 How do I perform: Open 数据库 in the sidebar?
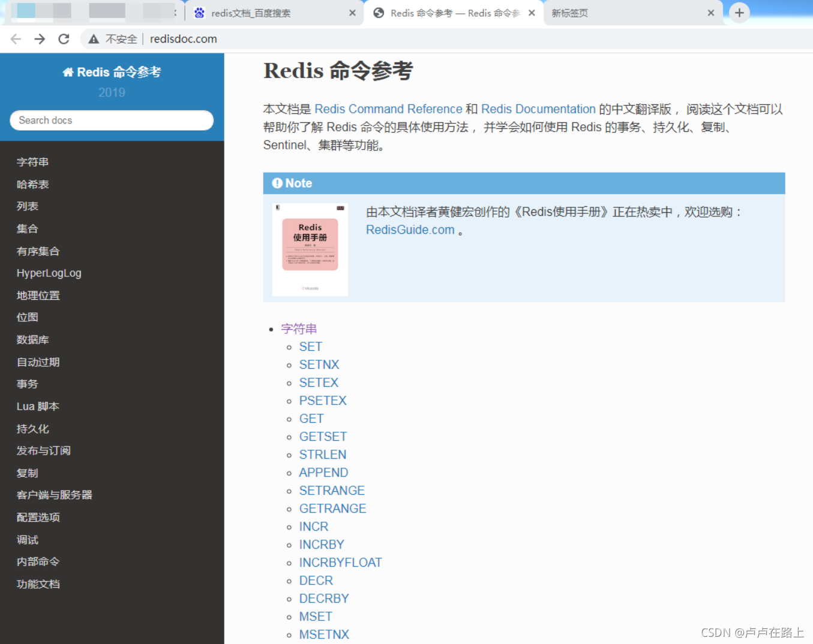tap(33, 339)
